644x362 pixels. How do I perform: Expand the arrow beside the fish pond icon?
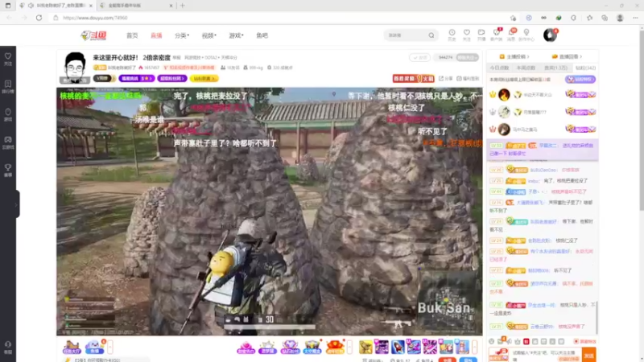tap(110, 348)
